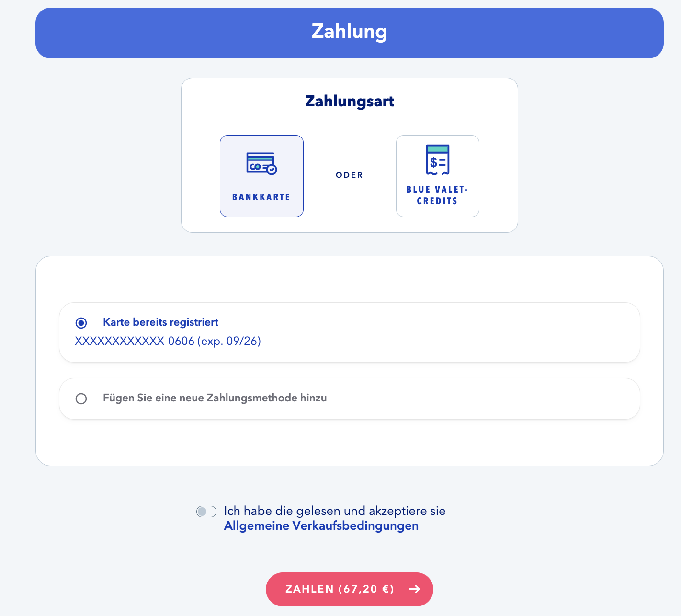Select the Karte bereits registriert radio button
The image size is (681, 616).
click(x=81, y=323)
